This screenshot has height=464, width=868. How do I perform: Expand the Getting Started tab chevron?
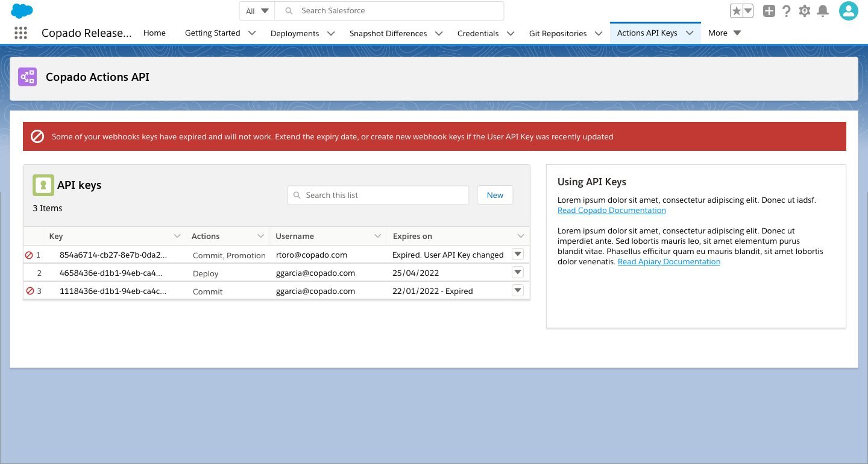tap(252, 33)
